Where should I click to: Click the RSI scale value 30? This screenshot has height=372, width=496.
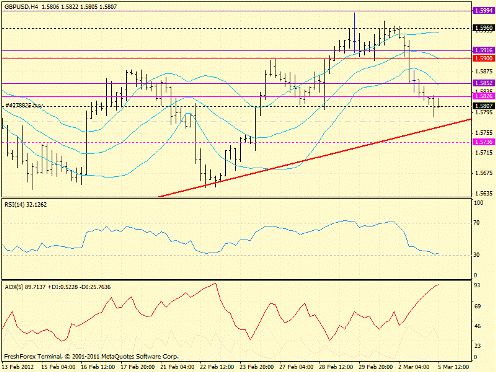(477, 255)
